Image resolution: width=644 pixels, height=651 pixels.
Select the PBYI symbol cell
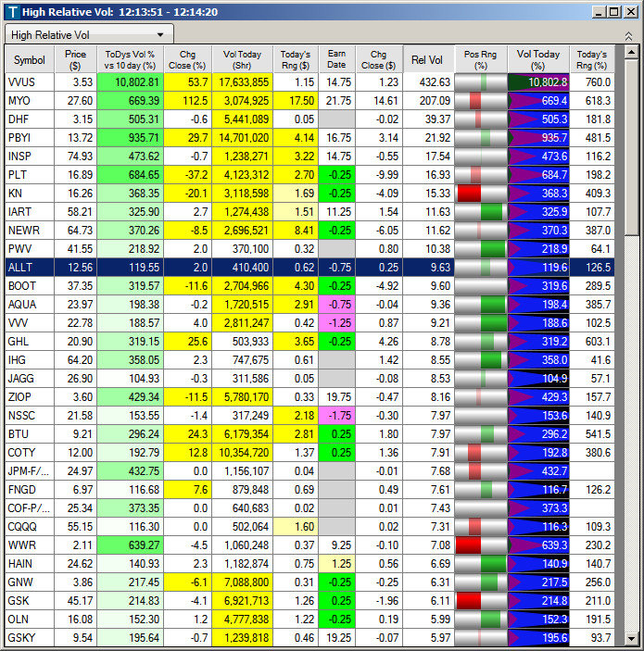(29, 138)
